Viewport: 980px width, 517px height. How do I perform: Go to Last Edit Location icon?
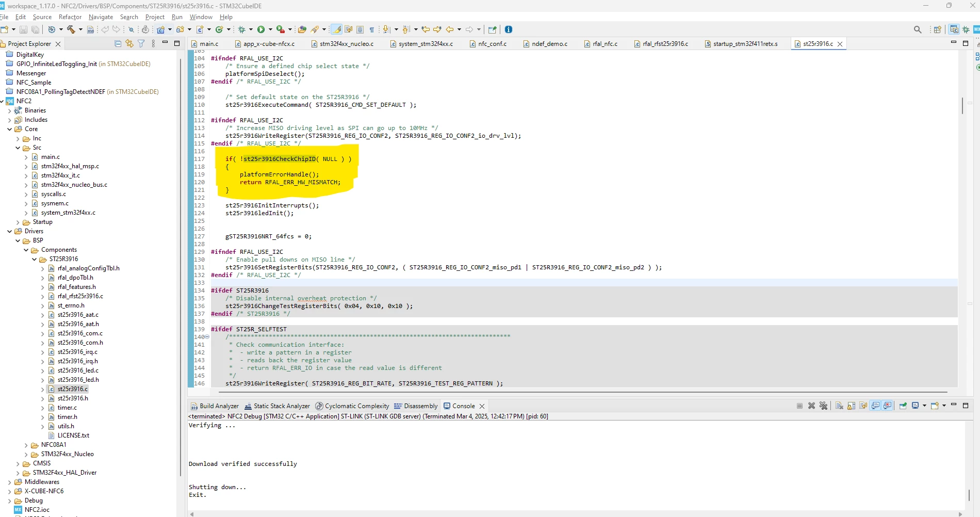tap(426, 29)
